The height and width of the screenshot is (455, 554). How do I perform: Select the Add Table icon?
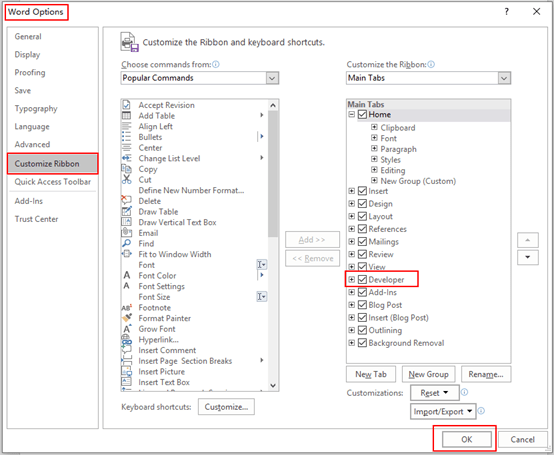point(126,116)
